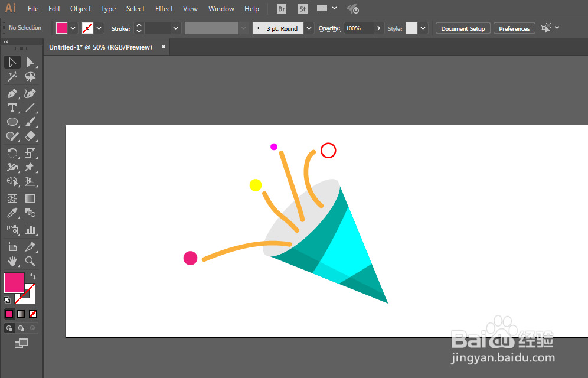588x378 pixels.
Task: Open the Change Screen Mode button
Action: pos(21,343)
